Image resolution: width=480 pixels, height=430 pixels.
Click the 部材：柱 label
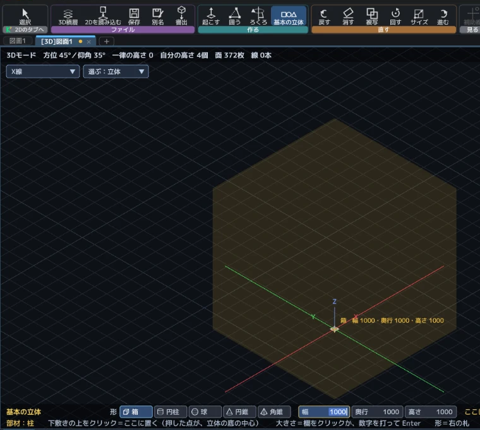click(x=20, y=423)
